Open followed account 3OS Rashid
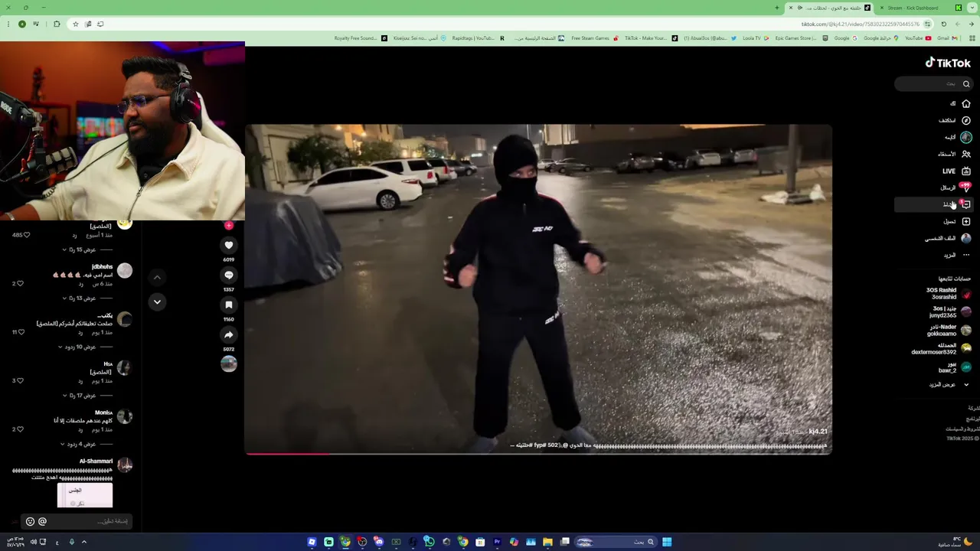Screen dimensions: 980x551 click(948, 293)
